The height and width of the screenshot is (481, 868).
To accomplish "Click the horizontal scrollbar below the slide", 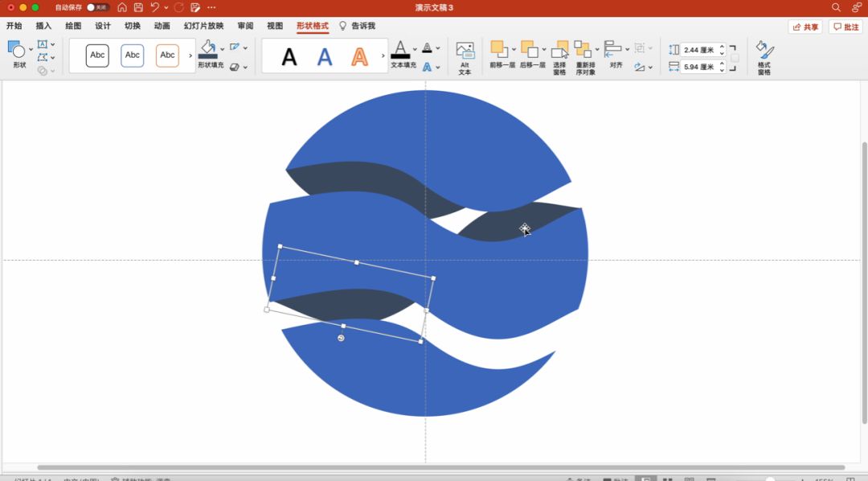I will pyautogui.click(x=440, y=467).
